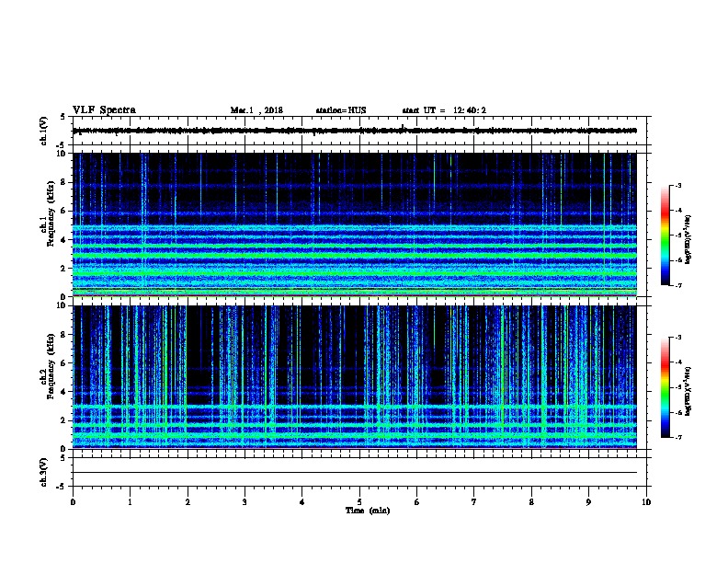Click inside the ch.2 spectrogram plot
This screenshot has height=563, width=728.
click(x=355, y=377)
